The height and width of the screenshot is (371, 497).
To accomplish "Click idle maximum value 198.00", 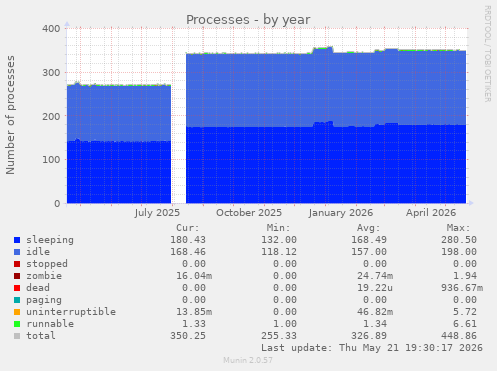I will [459, 252].
